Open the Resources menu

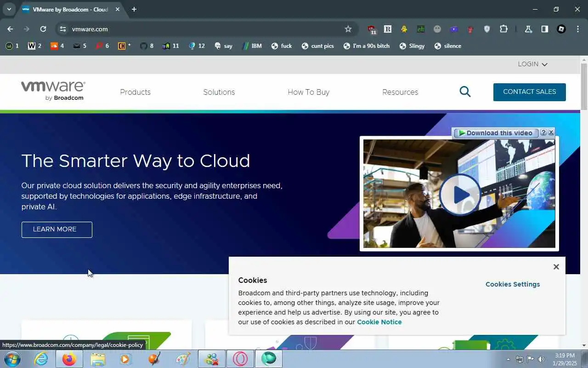pos(400,92)
